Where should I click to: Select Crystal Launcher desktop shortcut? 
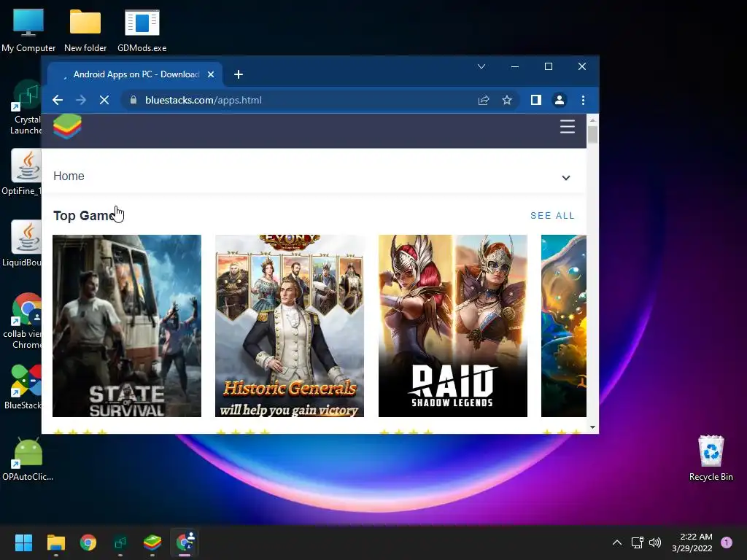click(26, 108)
